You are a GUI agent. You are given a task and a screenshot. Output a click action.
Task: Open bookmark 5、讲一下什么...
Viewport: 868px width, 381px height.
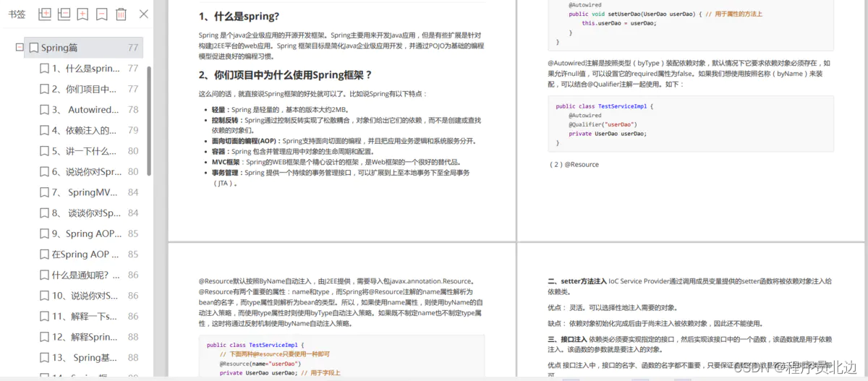(x=84, y=151)
